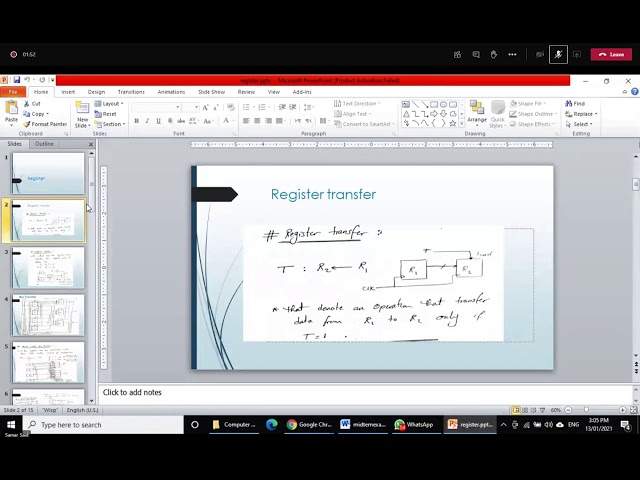Select slide 1 thumbnail
Screen dimensions: 640x480
[x=48, y=173]
